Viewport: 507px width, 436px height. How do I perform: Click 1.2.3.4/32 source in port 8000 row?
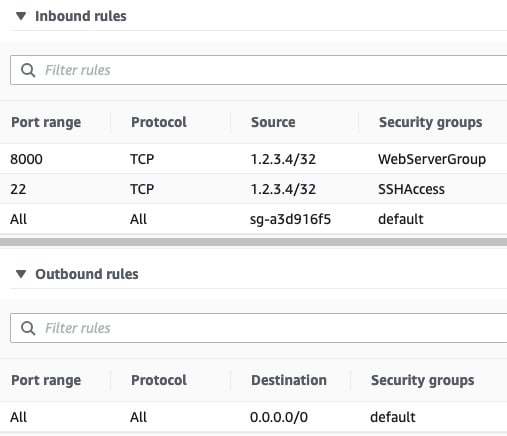283,159
